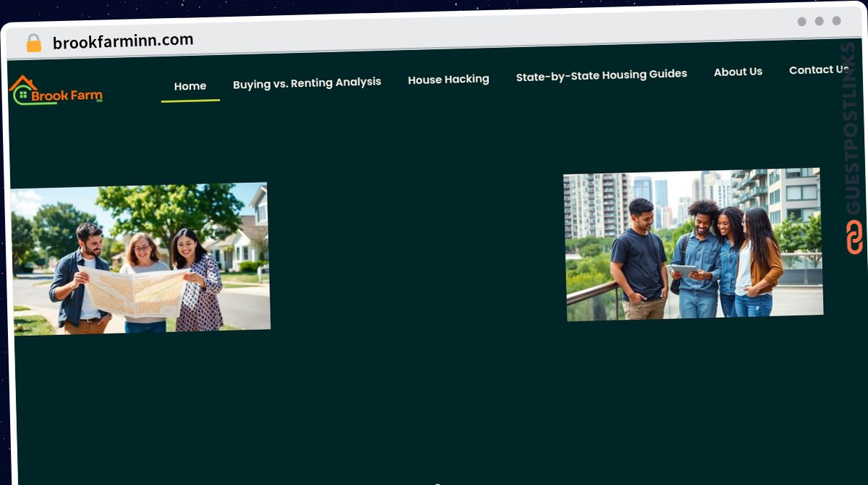Click the suburban neighborhood photo on left
The height and width of the screenshot is (485, 868).
[x=140, y=258]
